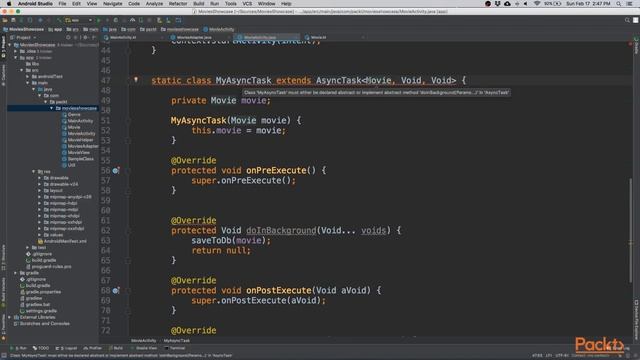640x360 pixels.
Task: Click the intention light bulb on line 47
Action: (x=136, y=80)
